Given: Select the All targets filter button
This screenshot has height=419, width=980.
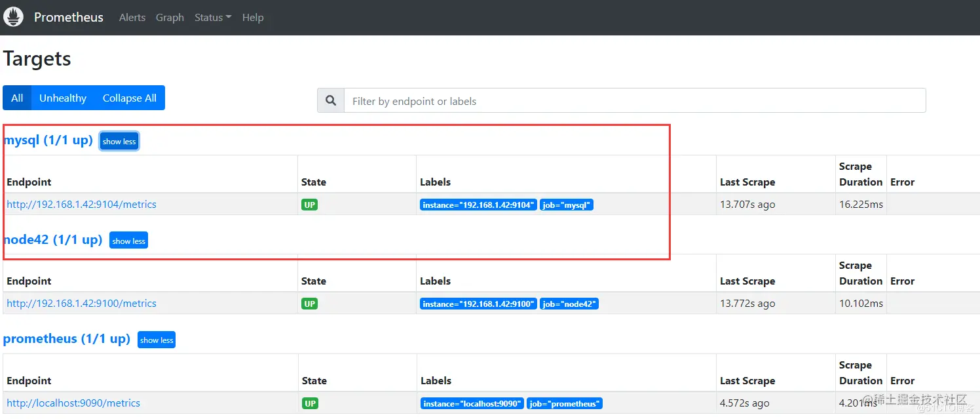Looking at the screenshot, I should pos(17,98).
